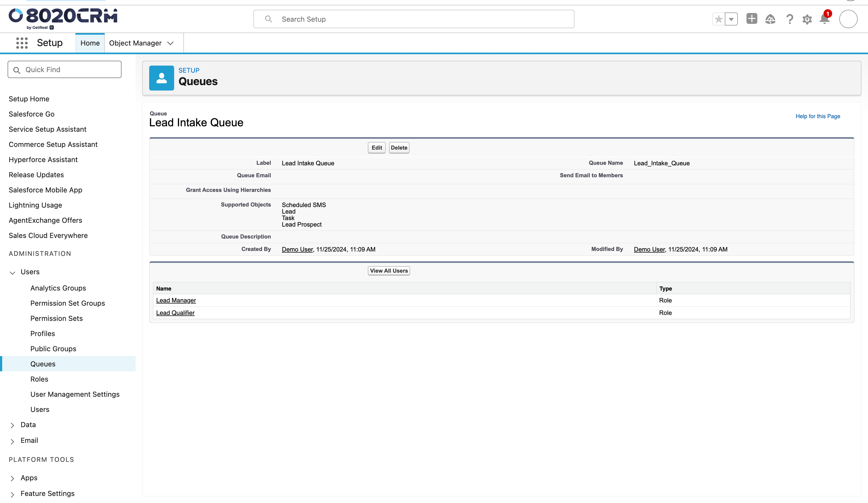
Task: Open Release Updates
Action: 36,175
